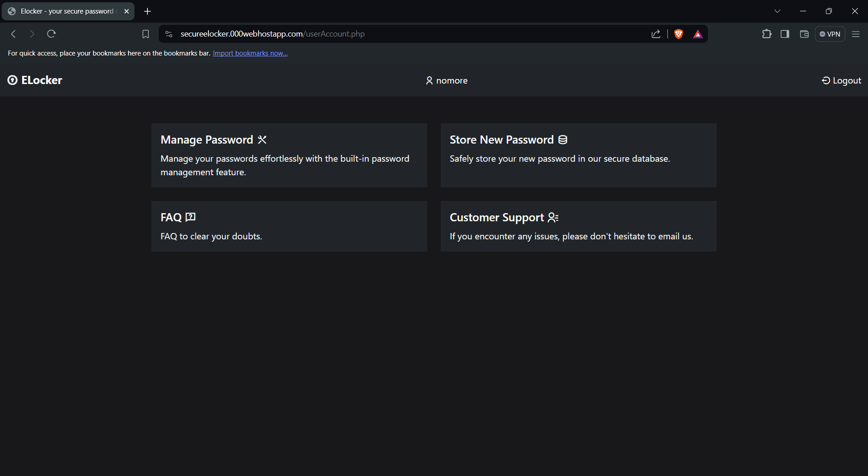The image size is (868, 476).
Task: Close the Elocker browser tab
Action: (x=127, y=11)
